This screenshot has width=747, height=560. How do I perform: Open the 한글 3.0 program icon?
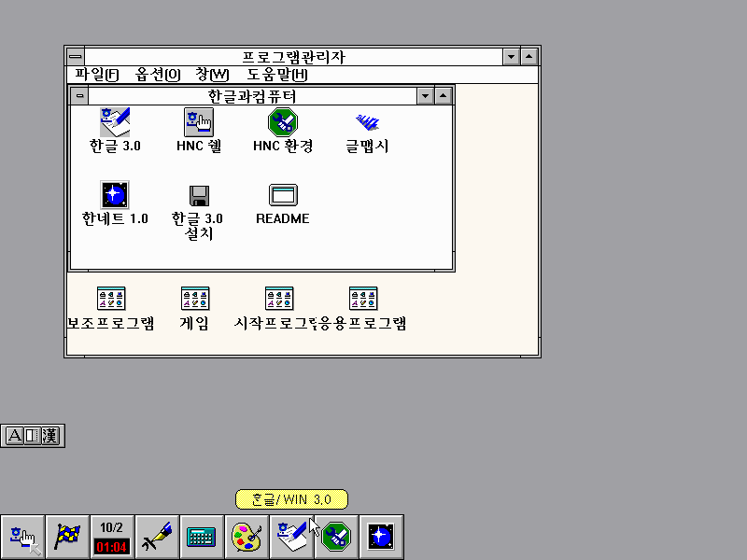click(x=115, y=122)
